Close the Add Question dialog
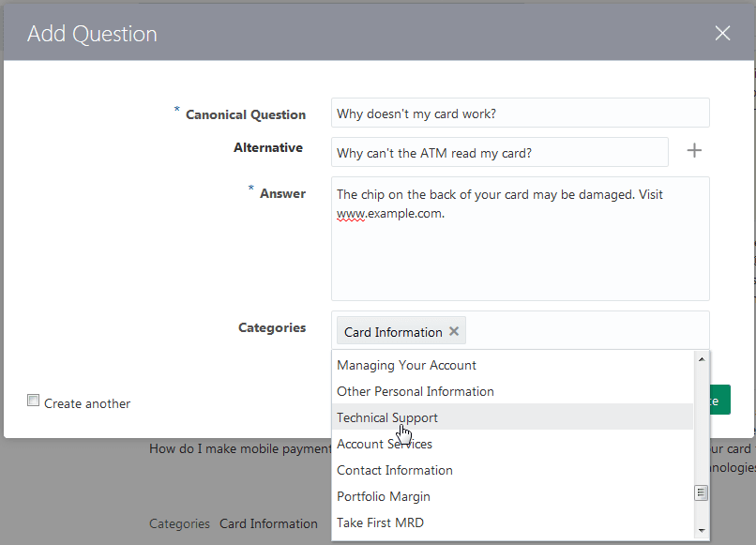 pos(722,33)
